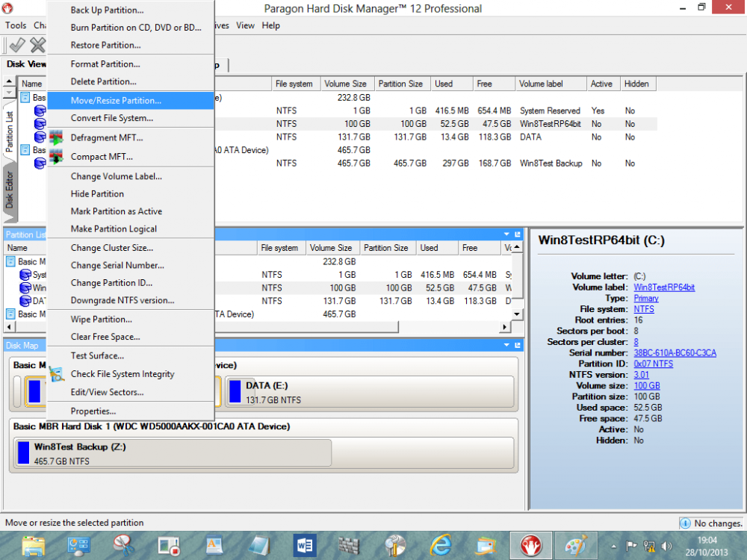Click the serial number 38BC-610A-BC60-C3CA link
Screen dimensions: 747x560
675,353
